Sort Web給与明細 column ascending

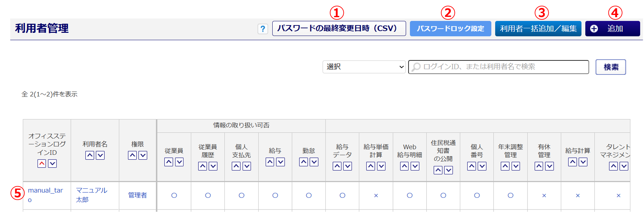(x=404, y=166)
